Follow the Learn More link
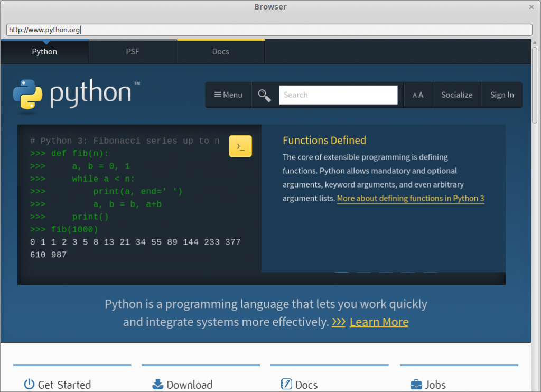 (x=379, y=322)
